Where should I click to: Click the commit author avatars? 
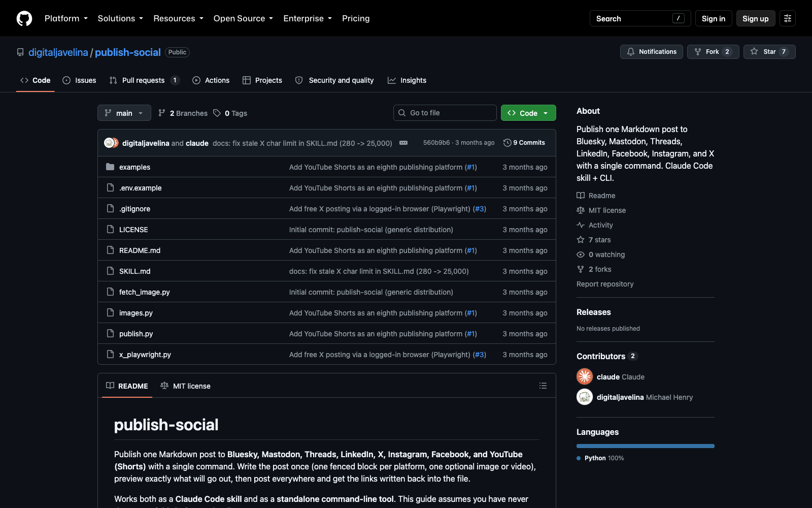(x=111, y=143)
